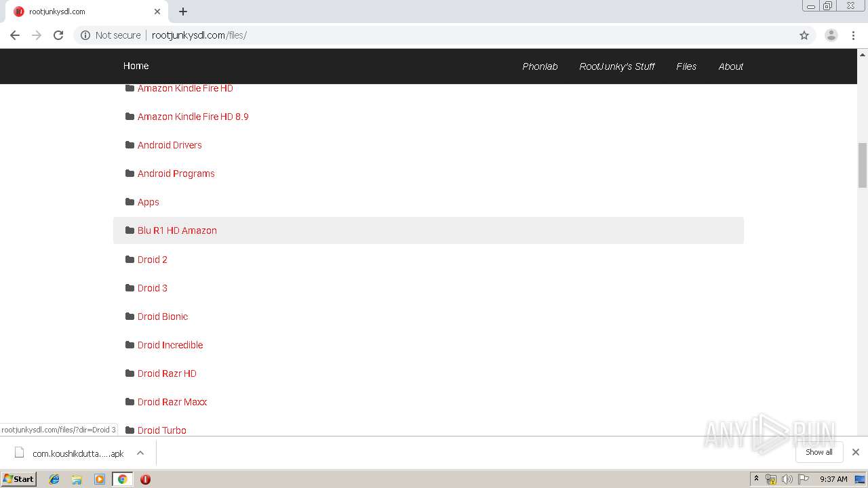Open the Phonlab menu item
Screen dimensions: 868x488
tap(540, 66)
